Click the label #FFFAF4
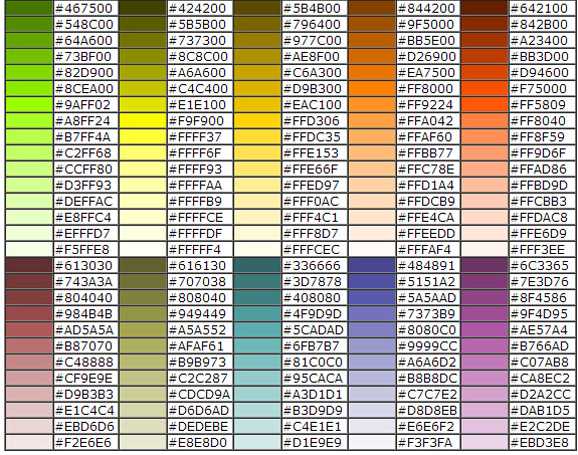The image size is (578, 455). point(424,250)
